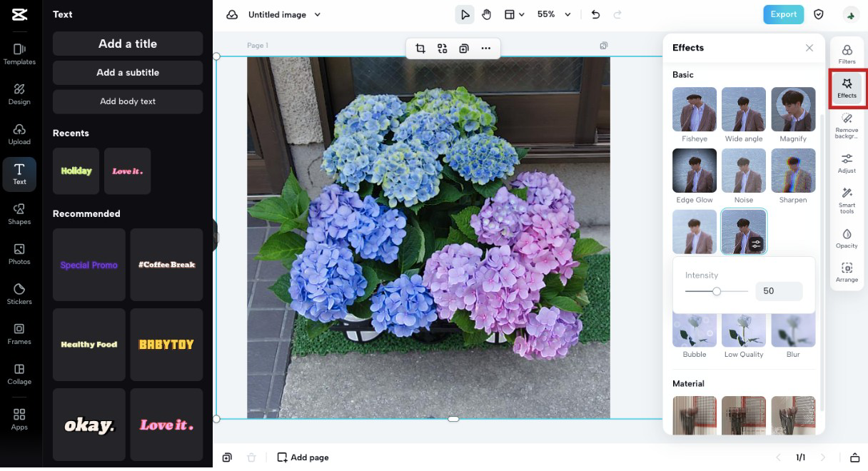Open the Stickers sidebar panel
The width and height of the screenshot is (868, 471).
[x=19, y=294]
